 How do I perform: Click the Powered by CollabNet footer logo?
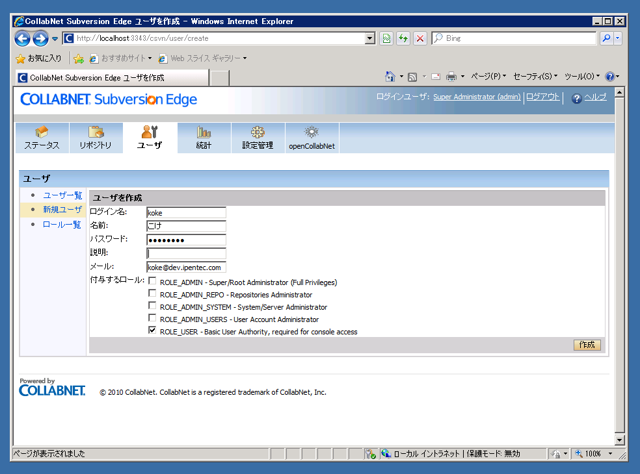pyautogui.click(x=52, y=387)
